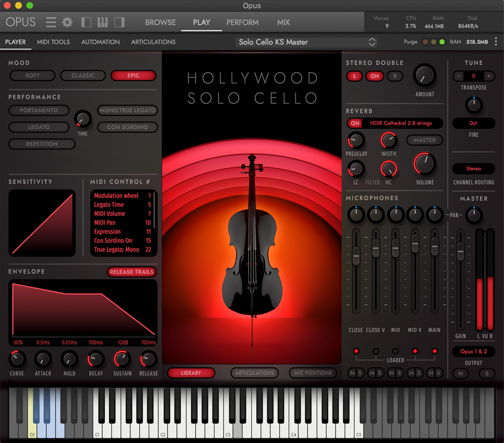Toggle Stereo Double ON button
The height and width of the screenshot is (443, 504).
(x=375, y=76)
